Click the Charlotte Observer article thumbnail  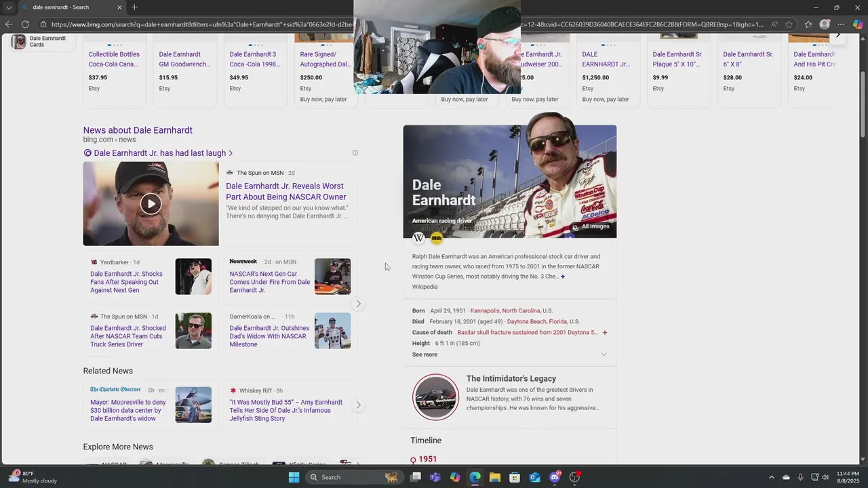193,405
